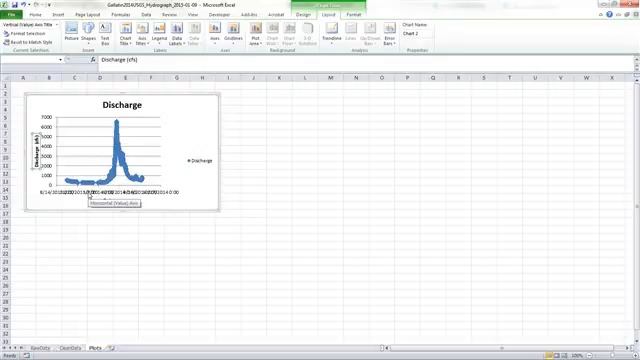
Task: Open Error Bars options
Action: click(x=389, y=33)
